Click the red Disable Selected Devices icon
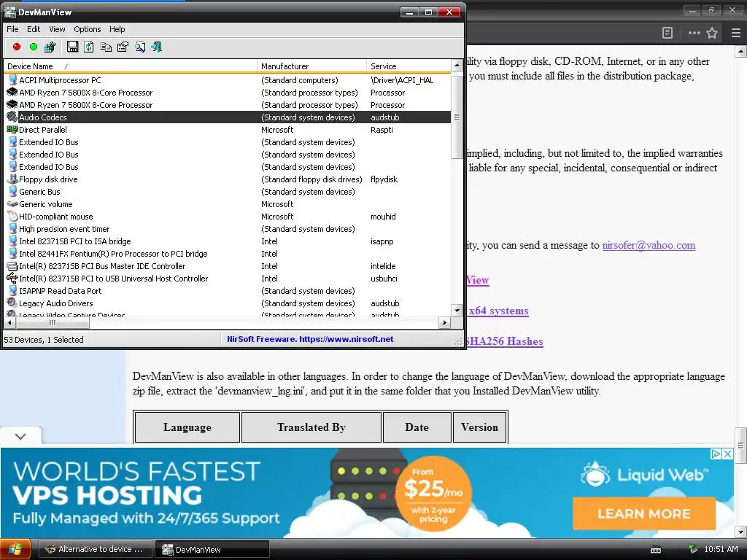This screenshot has width=747, height=560. pos(17,47)
